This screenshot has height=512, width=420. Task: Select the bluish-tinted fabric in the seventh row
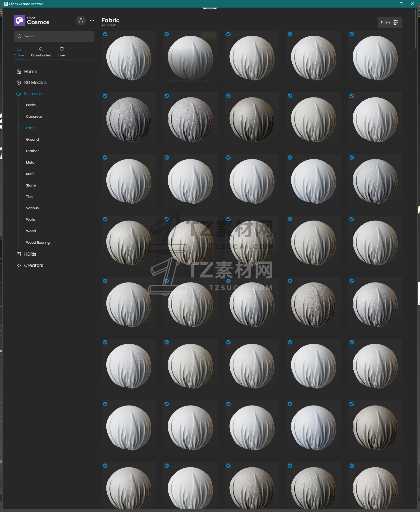click(x=314, y=428)
